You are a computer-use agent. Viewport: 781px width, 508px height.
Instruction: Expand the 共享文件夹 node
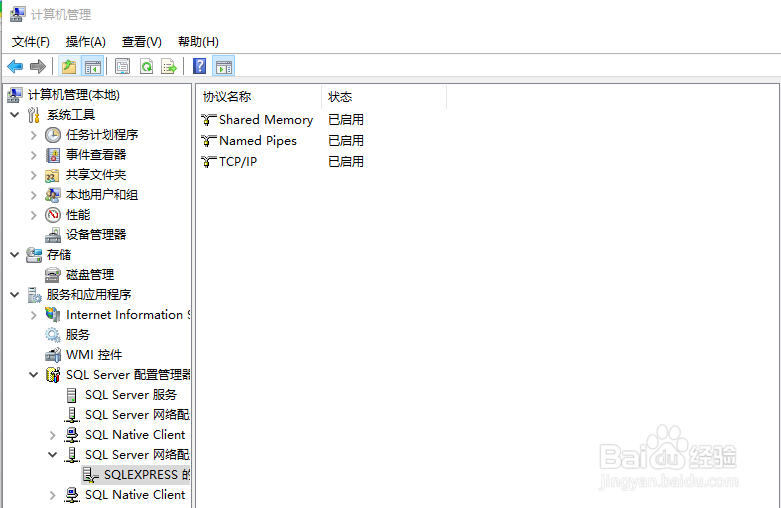pyautogui.click(x=33, y=175)
